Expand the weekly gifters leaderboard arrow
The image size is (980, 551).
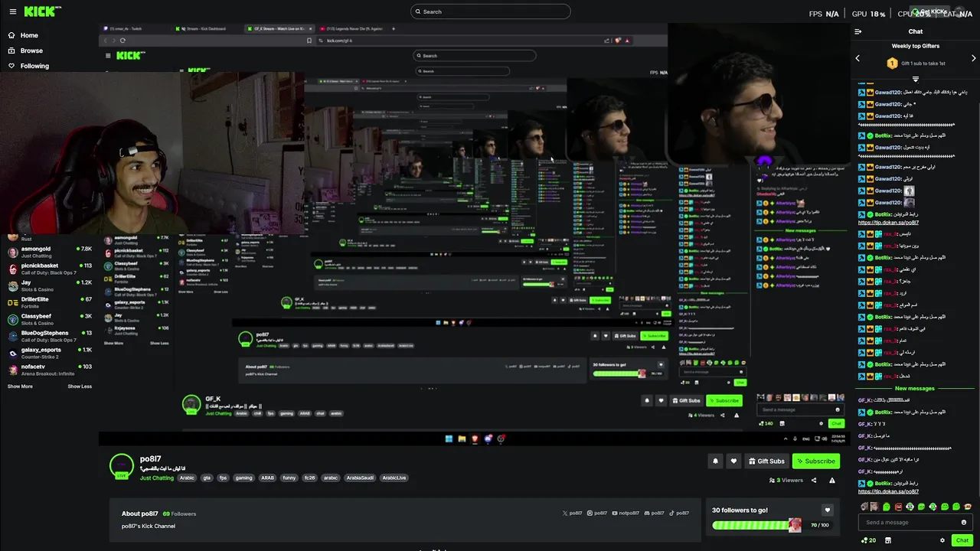[x=915, y=79]
